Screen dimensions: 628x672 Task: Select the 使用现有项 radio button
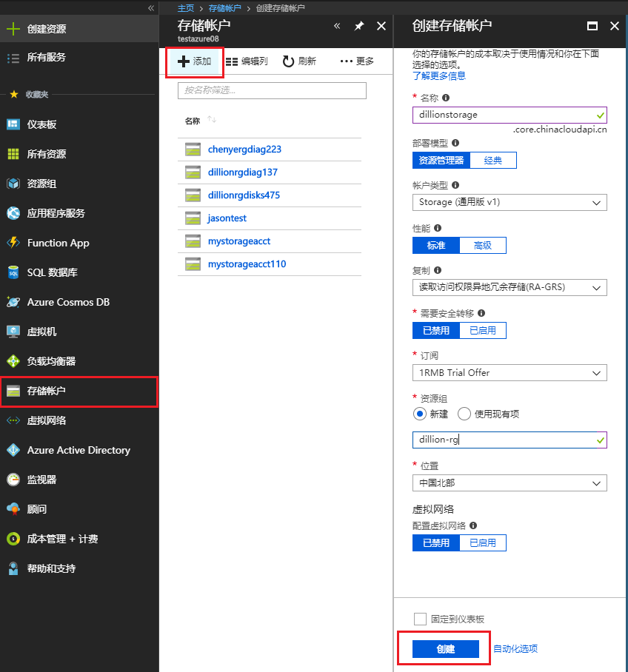click(x=464, y=414)
